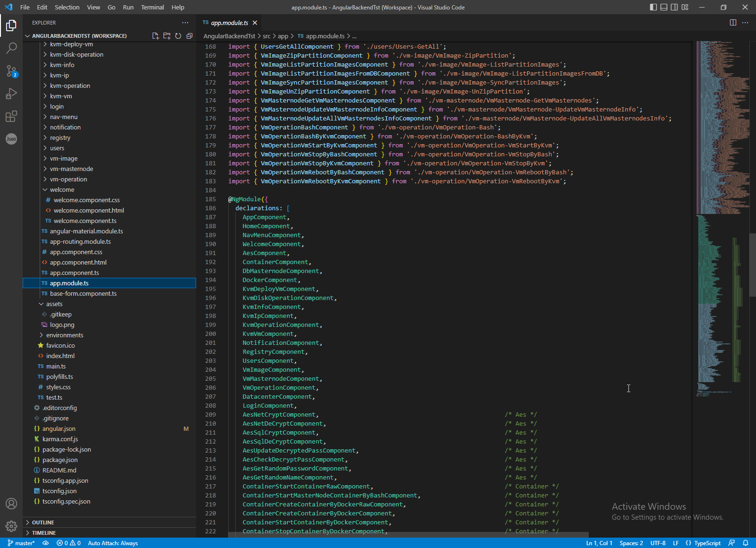Toggle the bottom panel visibility

(x=663, y=7)
